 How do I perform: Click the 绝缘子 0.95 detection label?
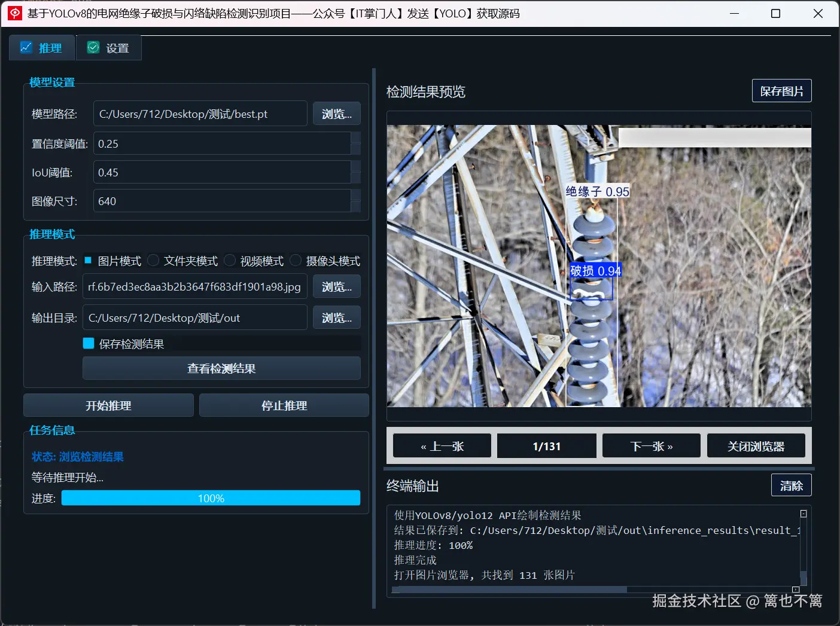[x=598, y=191]
